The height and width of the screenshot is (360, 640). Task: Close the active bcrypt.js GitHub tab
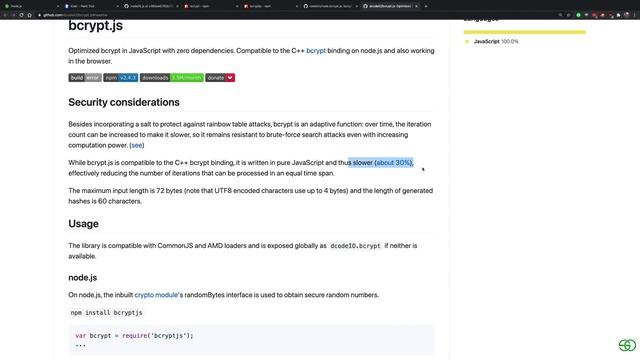(416, 6)
